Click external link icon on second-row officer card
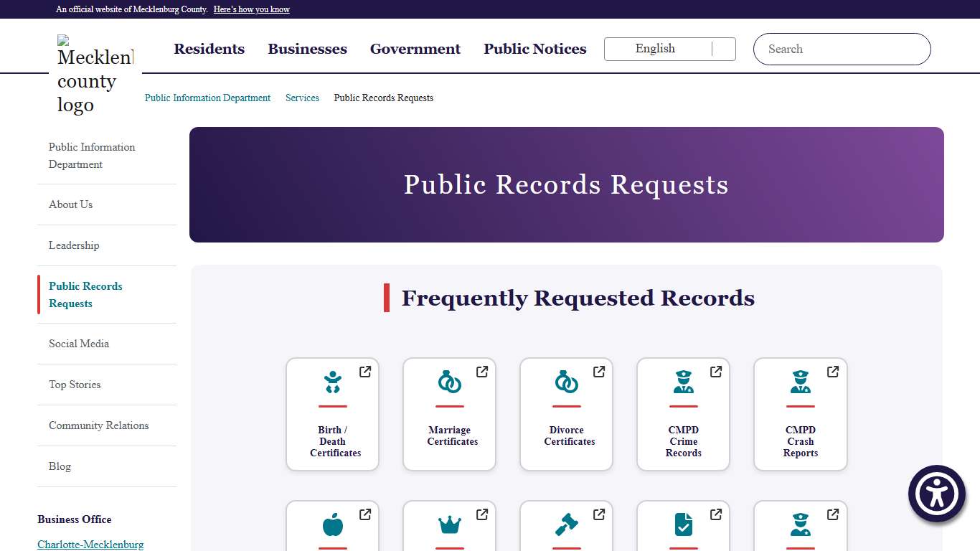This screenshot has height=551, width=980. [x=833, y=514]
